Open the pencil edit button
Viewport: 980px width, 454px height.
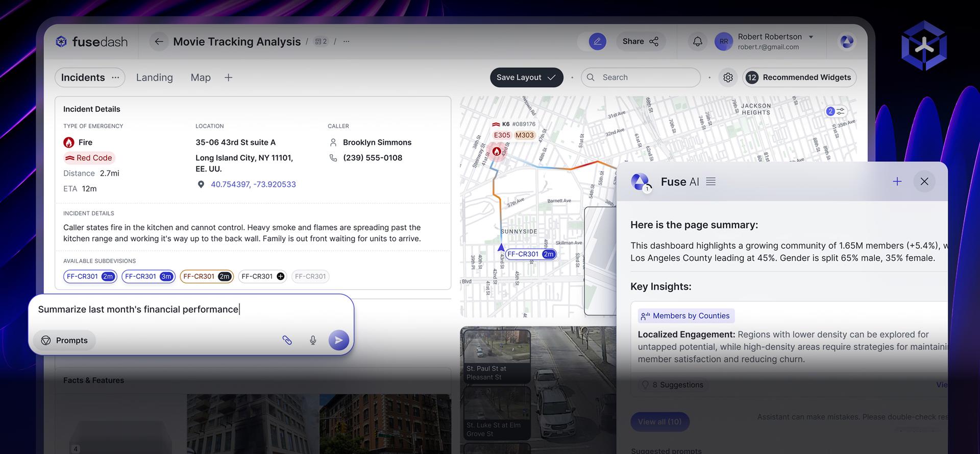pos(597,41)
